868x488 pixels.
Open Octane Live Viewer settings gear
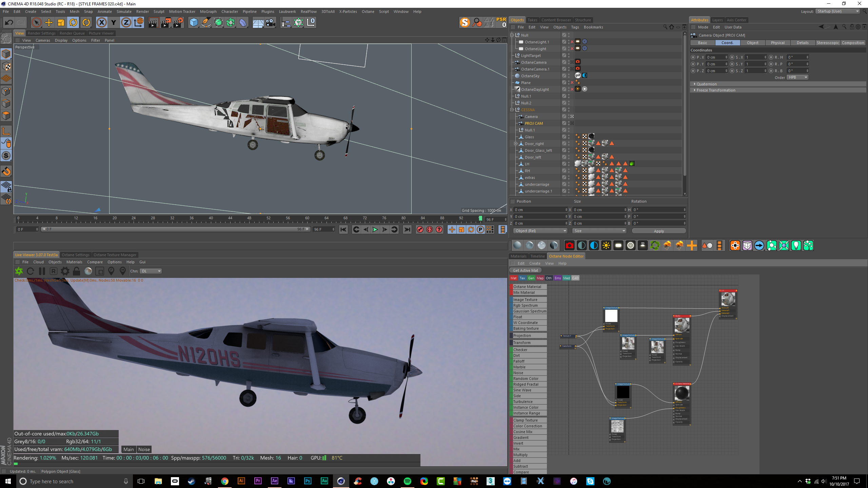(65, 271)
